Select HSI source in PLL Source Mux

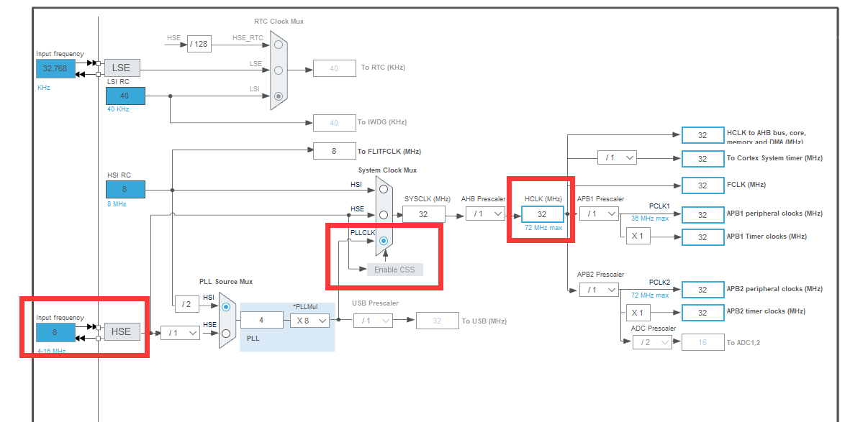[226, 306]
